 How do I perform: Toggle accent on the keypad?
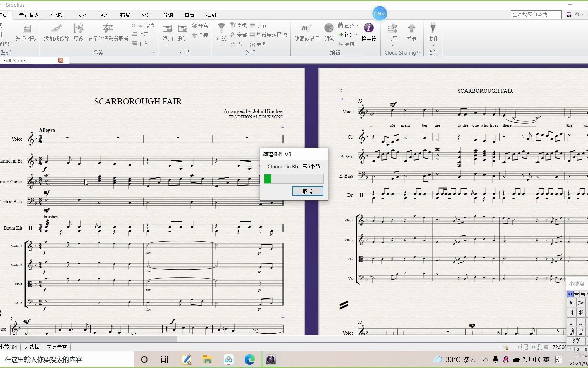(581, 303)
